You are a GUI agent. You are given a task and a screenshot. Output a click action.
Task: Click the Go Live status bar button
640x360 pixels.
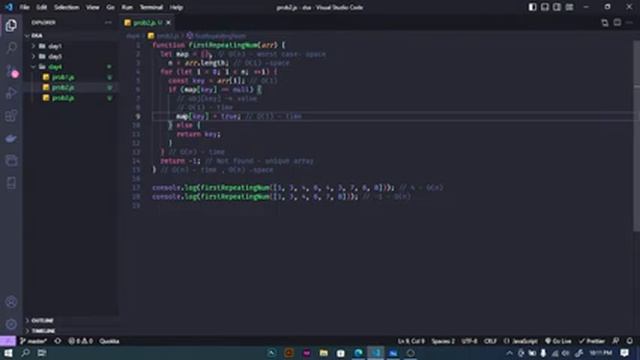point(558,341)
